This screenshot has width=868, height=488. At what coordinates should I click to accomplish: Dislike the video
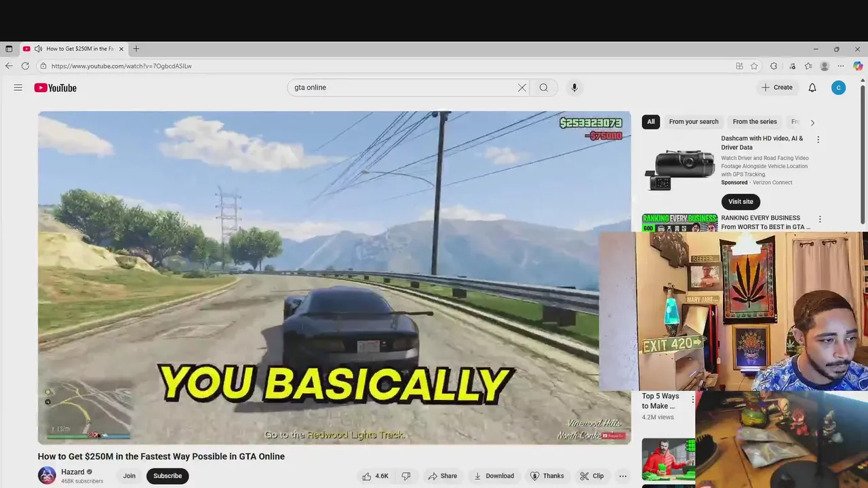(x=406, y=476)
